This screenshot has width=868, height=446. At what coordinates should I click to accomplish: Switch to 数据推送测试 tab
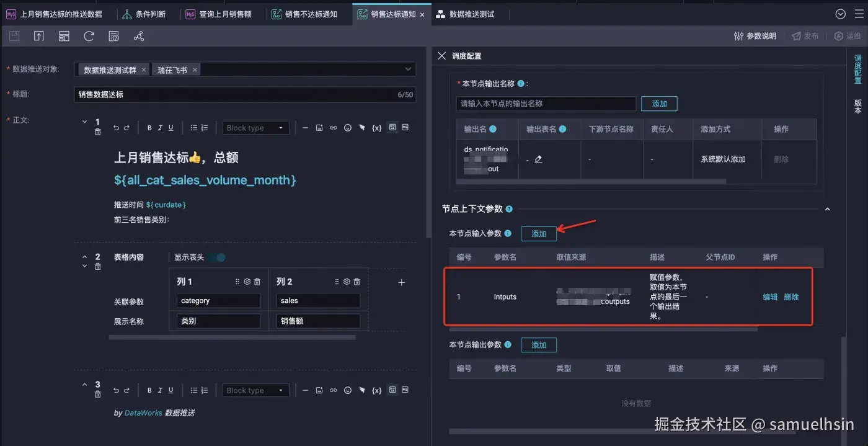pos(466,14)
